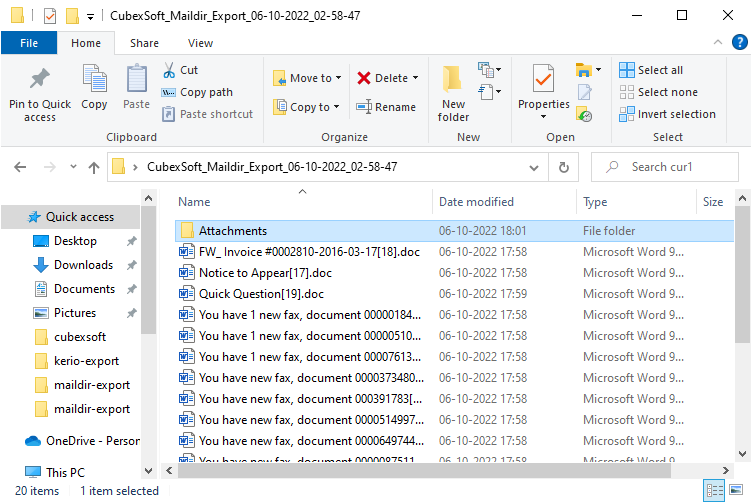Click Select none

click(x=658, y=92)
